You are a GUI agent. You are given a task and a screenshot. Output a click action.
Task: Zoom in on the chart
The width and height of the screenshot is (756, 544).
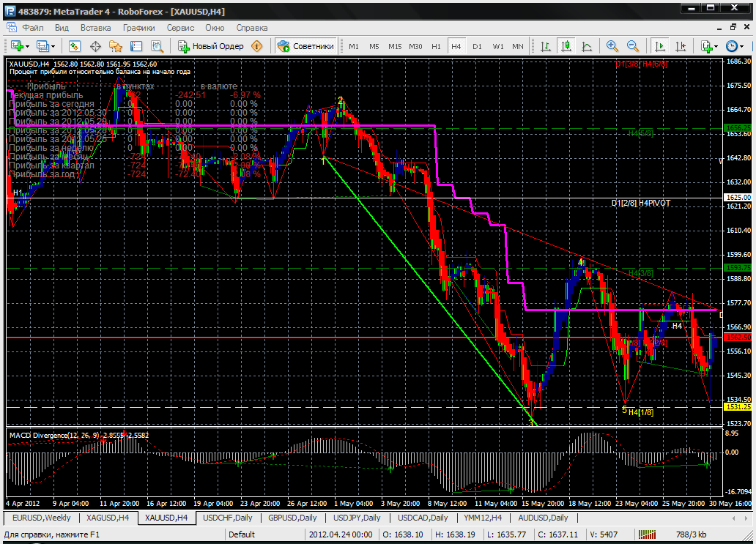612,46
